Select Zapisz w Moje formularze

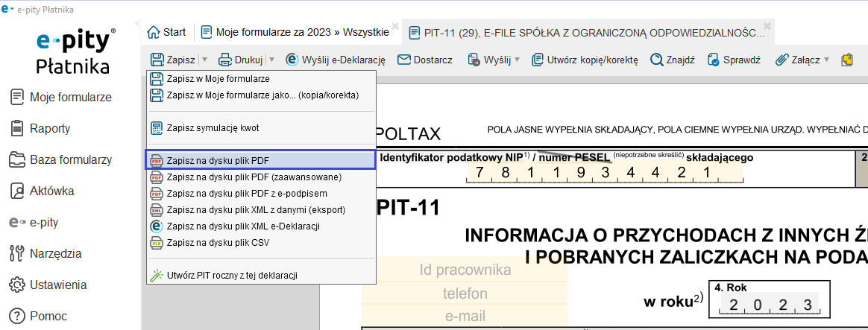(261, 79)
